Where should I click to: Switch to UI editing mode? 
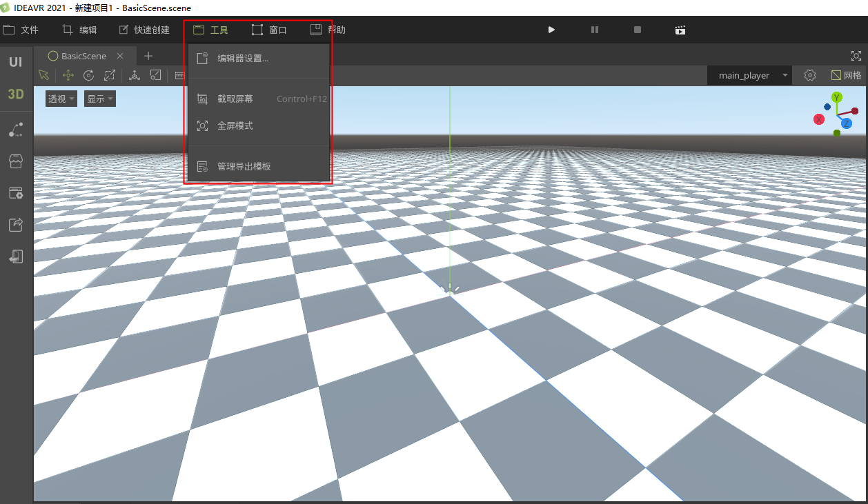[x=15, y=62]
